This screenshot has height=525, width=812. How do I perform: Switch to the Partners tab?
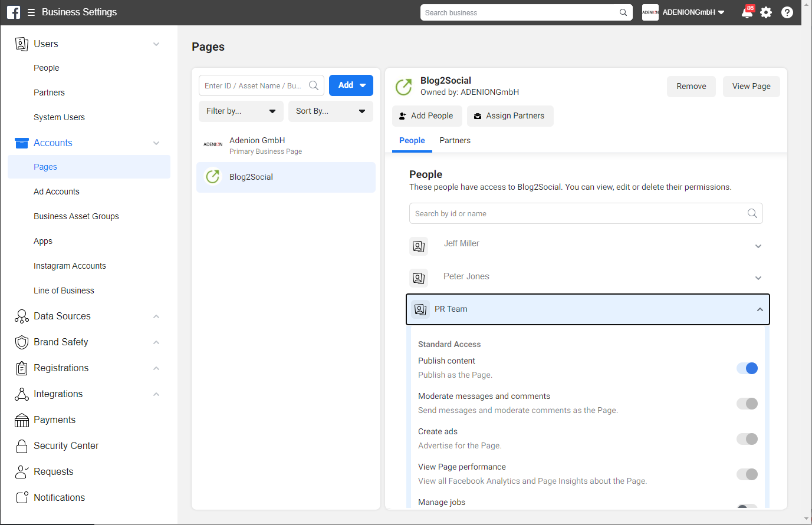coord(455,141)
